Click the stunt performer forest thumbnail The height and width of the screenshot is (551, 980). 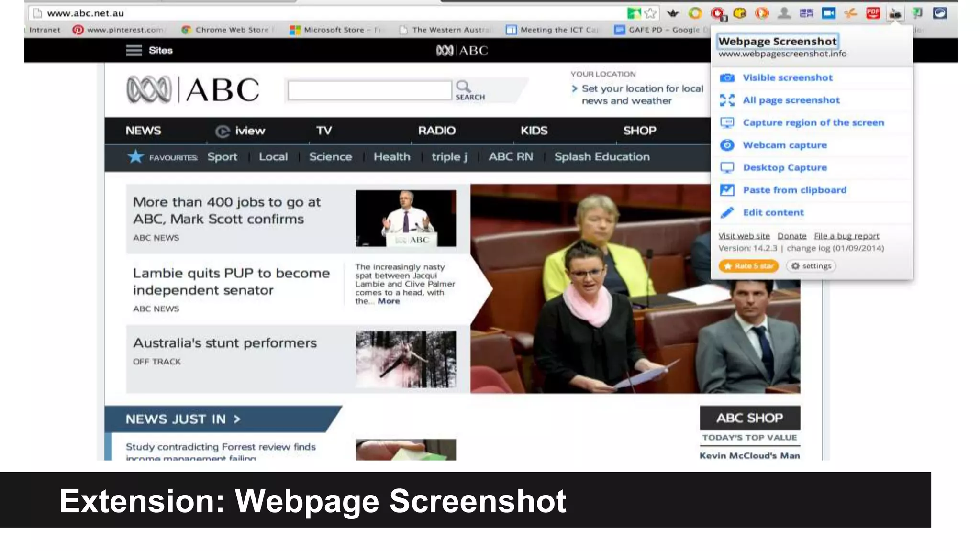[x=406, y=359]
